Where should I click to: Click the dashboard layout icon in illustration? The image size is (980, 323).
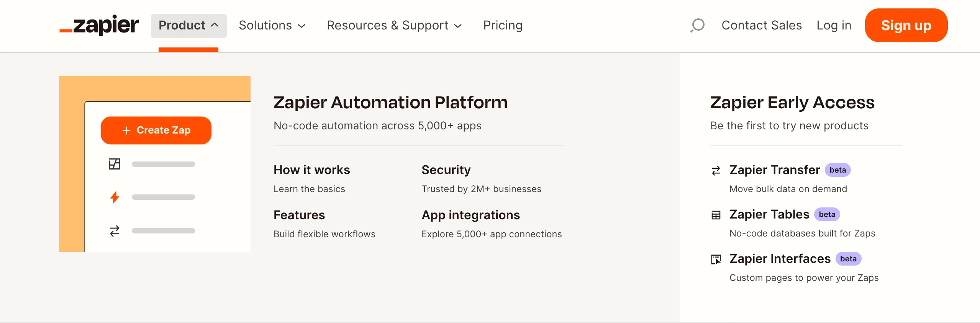[115, 164]
